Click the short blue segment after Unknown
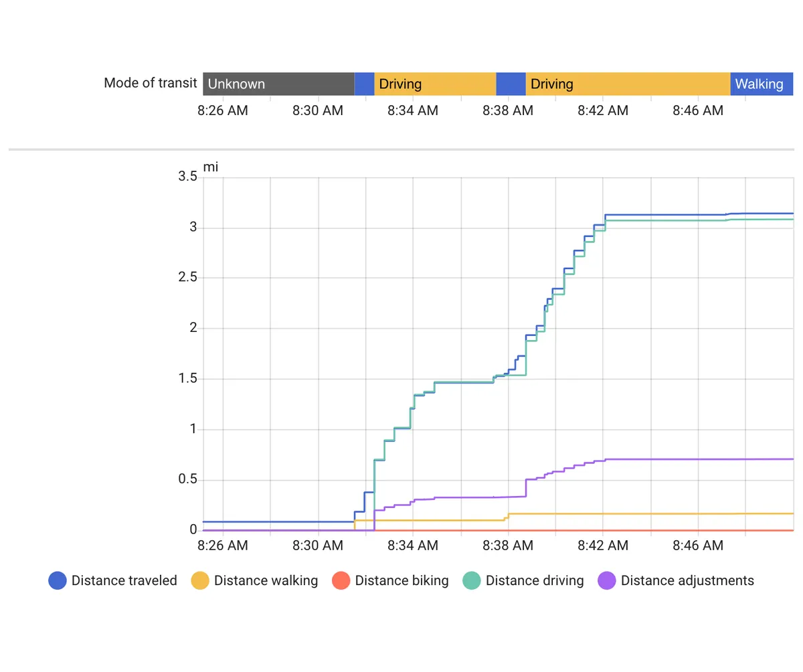Viewport: 803px width, 672px height. tap(364, 84)
